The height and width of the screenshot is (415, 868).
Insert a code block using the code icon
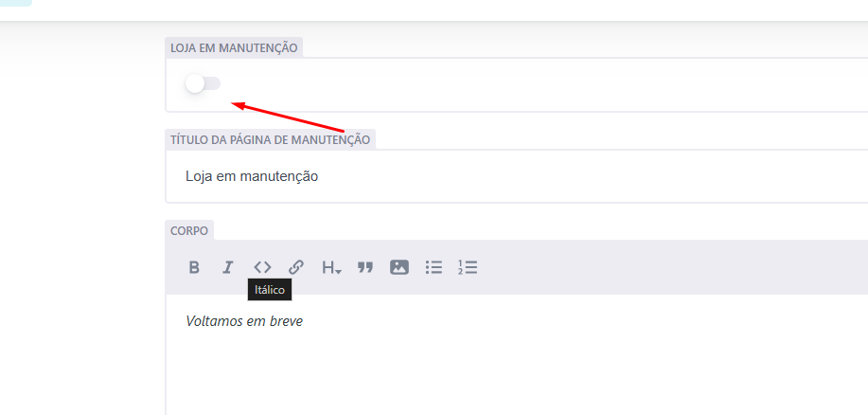tap(262, 267)
